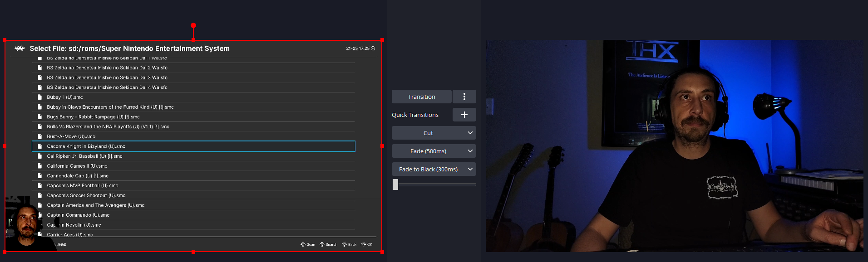
Task: Click file icon beside Sekiban Dai 4 Wa.sfc
Action: pyautogui.click(x=39, y=87)
